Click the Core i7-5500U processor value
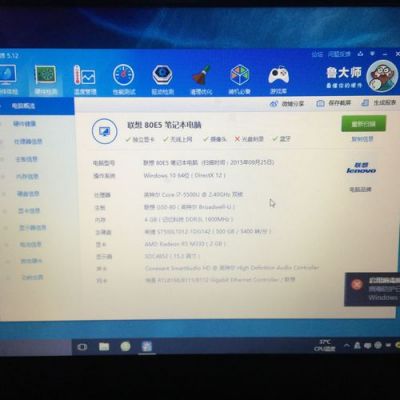Viewport: 400px width, 400px height. click(193, 194)
